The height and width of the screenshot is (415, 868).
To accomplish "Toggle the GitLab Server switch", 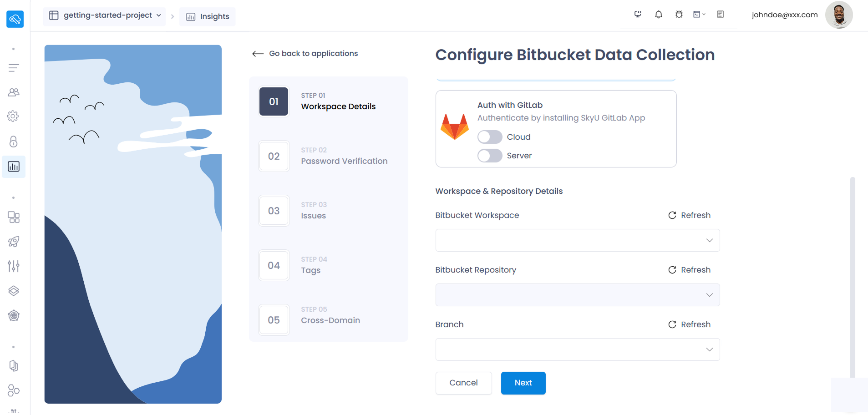I will point(490,156).
